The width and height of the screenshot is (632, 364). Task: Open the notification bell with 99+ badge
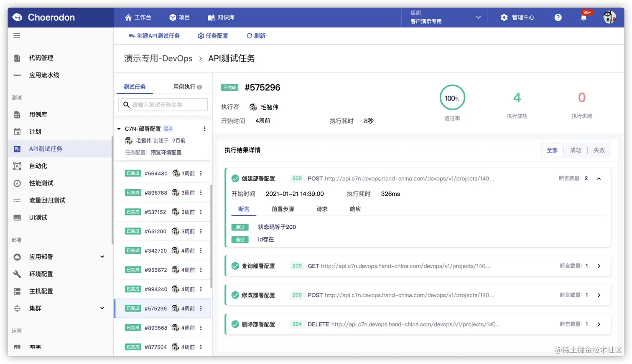pyautogui.click(x=583, y=17)
